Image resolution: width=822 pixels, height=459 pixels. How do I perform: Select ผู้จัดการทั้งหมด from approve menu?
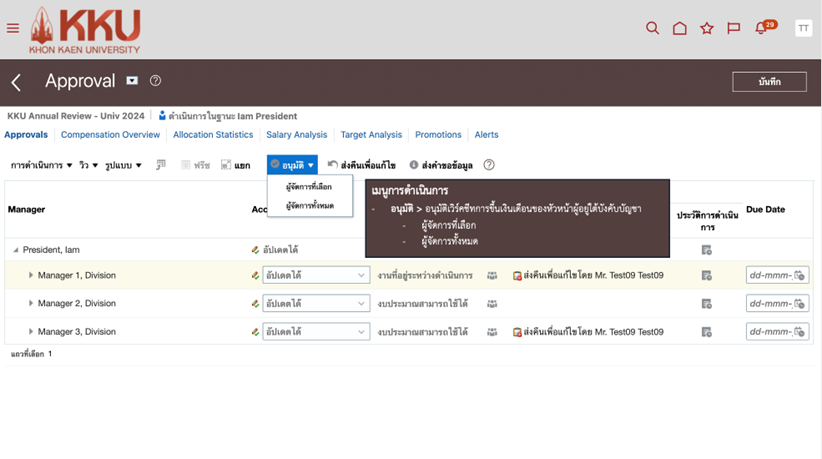tap(309, 205)
